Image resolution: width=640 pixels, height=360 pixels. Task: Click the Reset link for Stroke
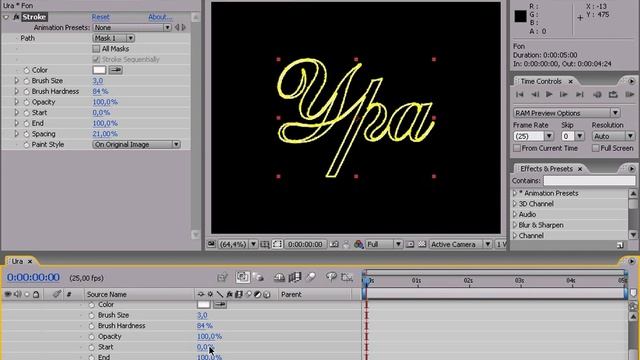point(100,17)
